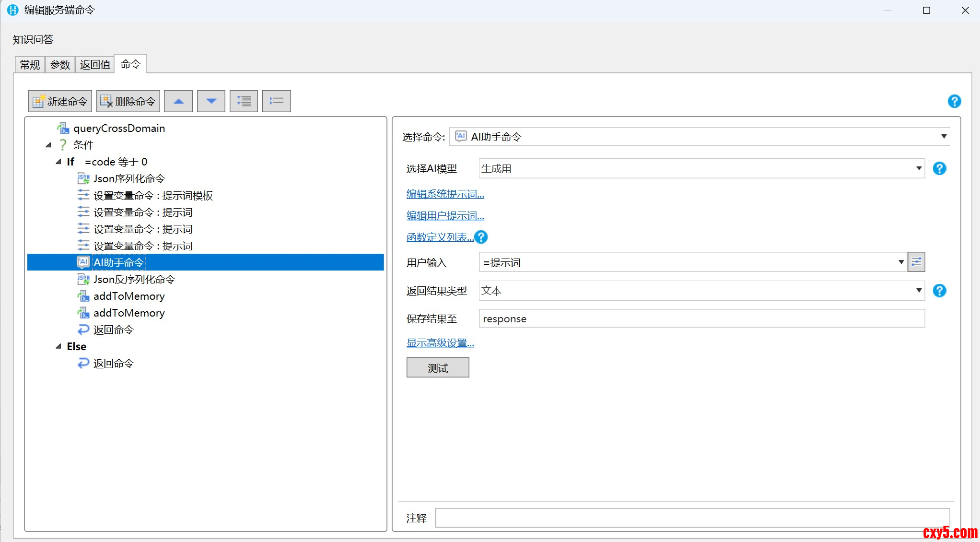Click the decrease indent toolbar icon
The width and height of the screenshot is (980, 542).
click(276, 101)
